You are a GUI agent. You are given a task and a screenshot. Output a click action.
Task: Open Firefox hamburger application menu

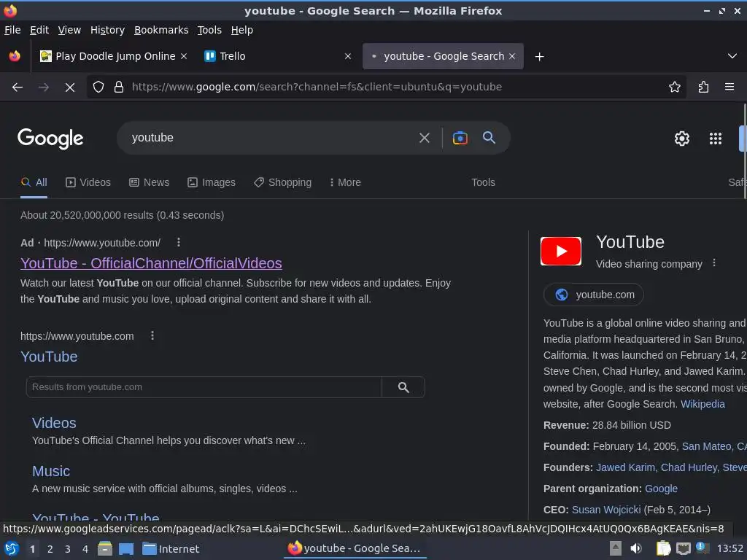729,87
